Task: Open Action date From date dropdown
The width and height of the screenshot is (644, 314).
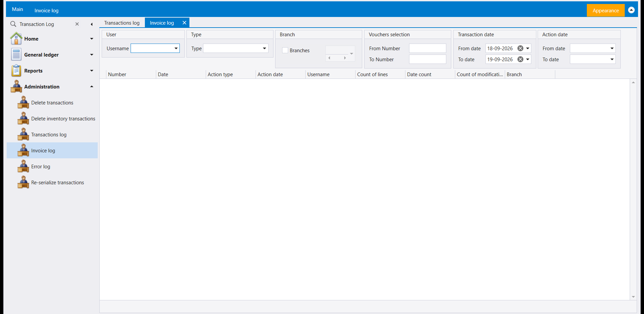Action: [x=612, y=48]
